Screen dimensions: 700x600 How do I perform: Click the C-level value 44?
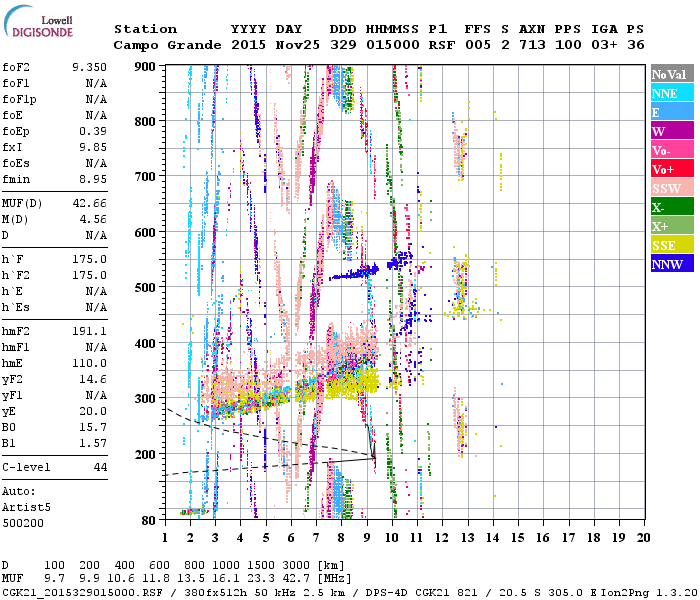[100, 467]
